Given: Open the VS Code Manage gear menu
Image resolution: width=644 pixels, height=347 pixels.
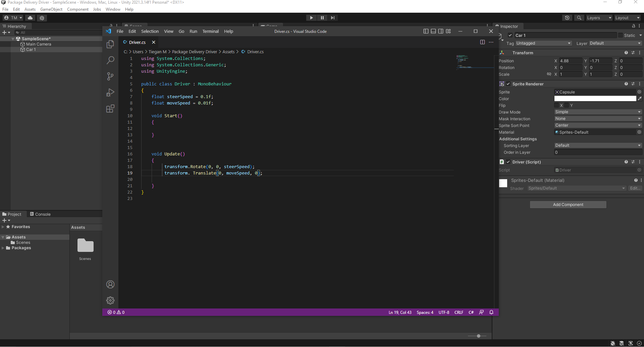Looking at the screenshot, I should (x=110, y=300).
